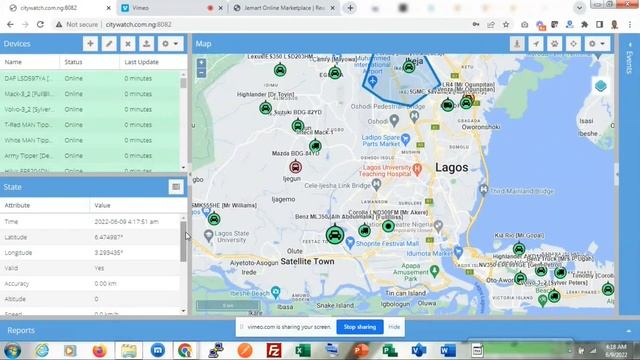The width and height of the screenshot is (640, 360).
Task: Click the browser address bar
Action: click(261, 24)
